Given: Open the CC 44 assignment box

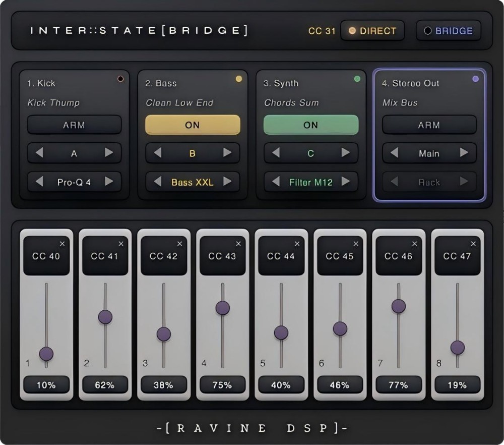Looking at the screenshot, I should point(281,256).
